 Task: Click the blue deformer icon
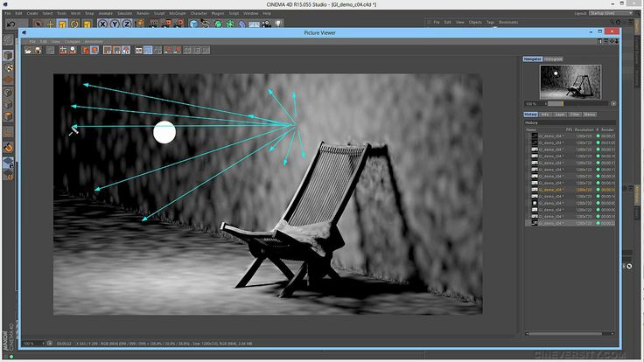coord(242,24)
